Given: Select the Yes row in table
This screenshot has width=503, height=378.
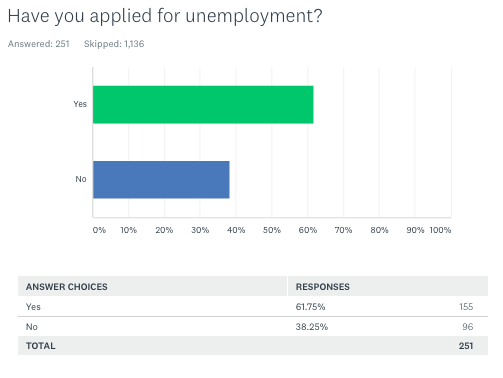Looking at the screenshot, I should [x=253, y=307].
